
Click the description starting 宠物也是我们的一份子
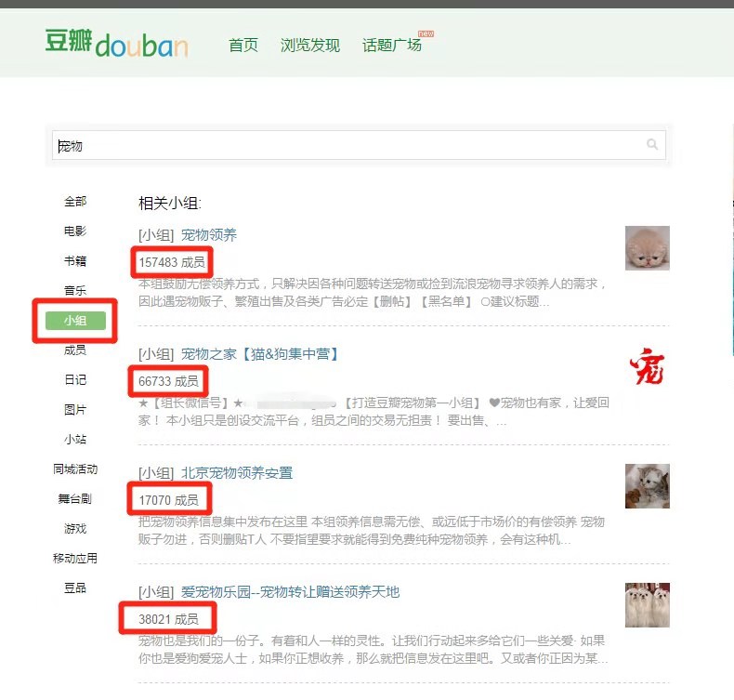coord(374,650)
